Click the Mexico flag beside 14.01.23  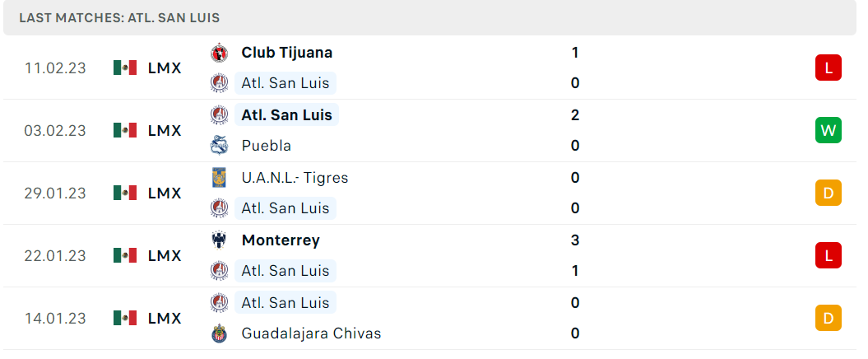125,318
